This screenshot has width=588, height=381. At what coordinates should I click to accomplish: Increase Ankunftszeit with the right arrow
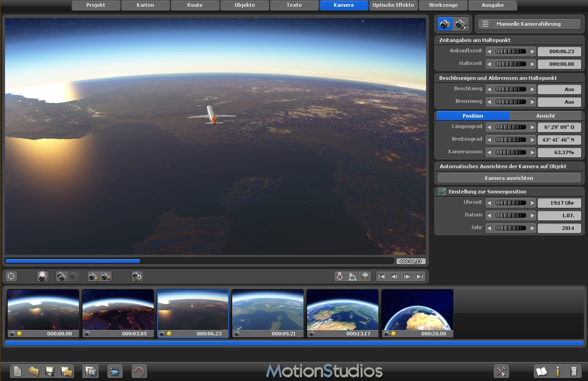(532, 51)
